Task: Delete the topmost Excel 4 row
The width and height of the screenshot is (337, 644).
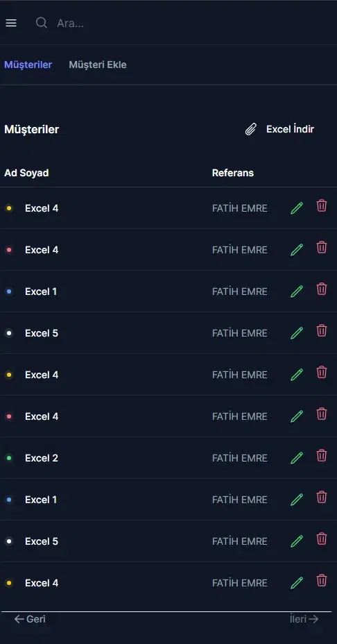Action: (x=322, y=205)
